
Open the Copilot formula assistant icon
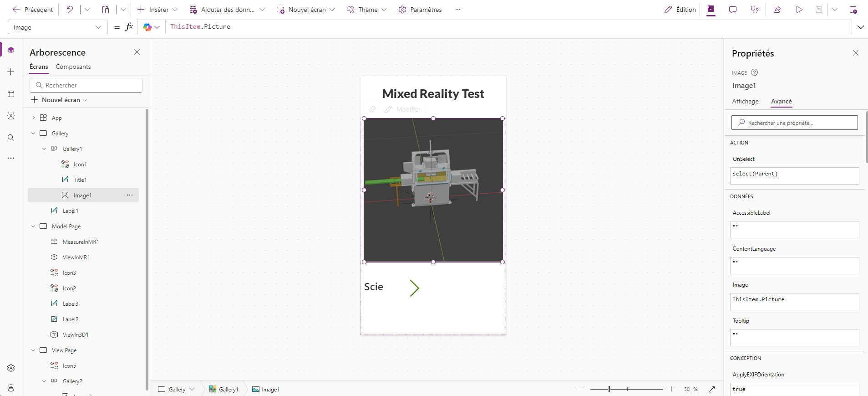(147, 27)
